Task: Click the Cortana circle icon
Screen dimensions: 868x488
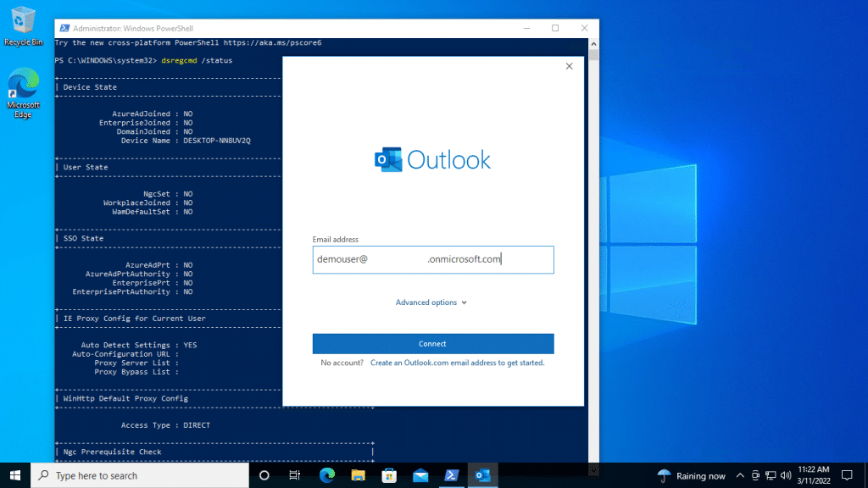Action: [264, 475]
